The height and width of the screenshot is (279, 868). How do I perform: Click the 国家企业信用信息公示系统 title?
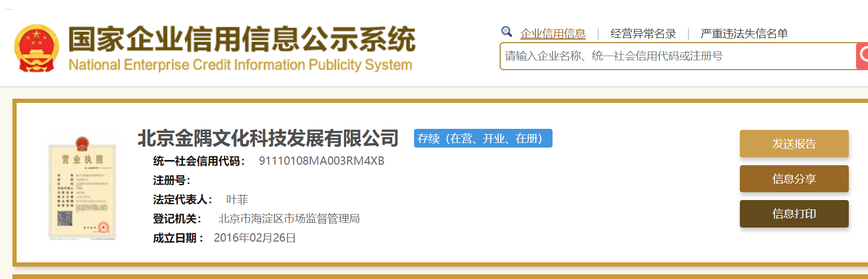click(242, 39)
